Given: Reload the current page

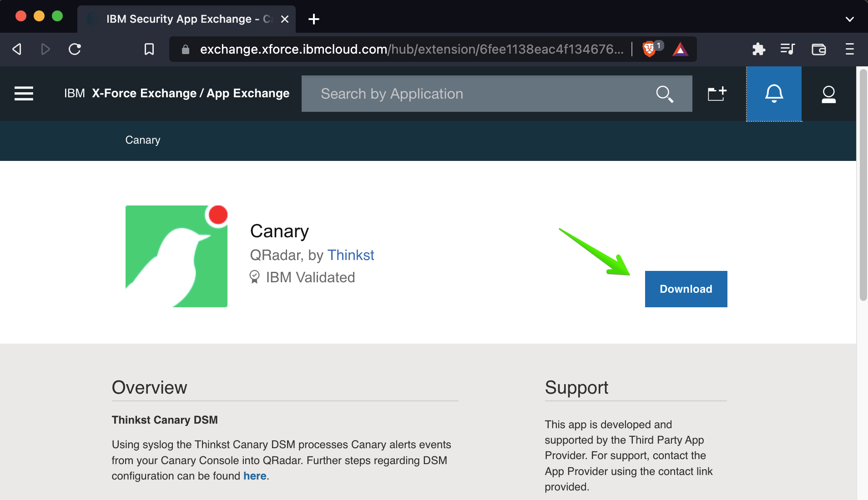Looking at the screenshot, I should pos(75,49).
